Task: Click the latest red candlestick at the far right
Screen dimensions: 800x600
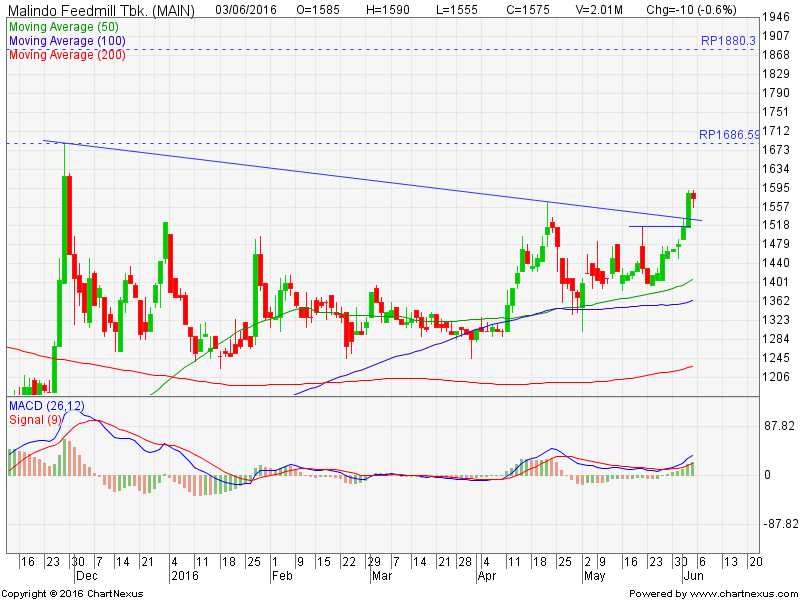Action: click(693, 198)
